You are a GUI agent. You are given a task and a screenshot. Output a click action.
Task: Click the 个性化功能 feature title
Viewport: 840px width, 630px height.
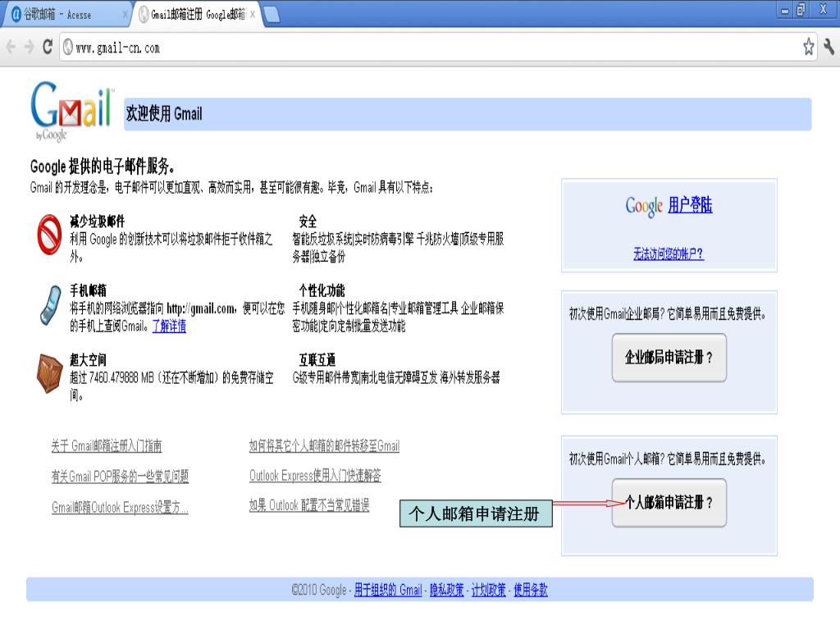click(x=322, y=290)
